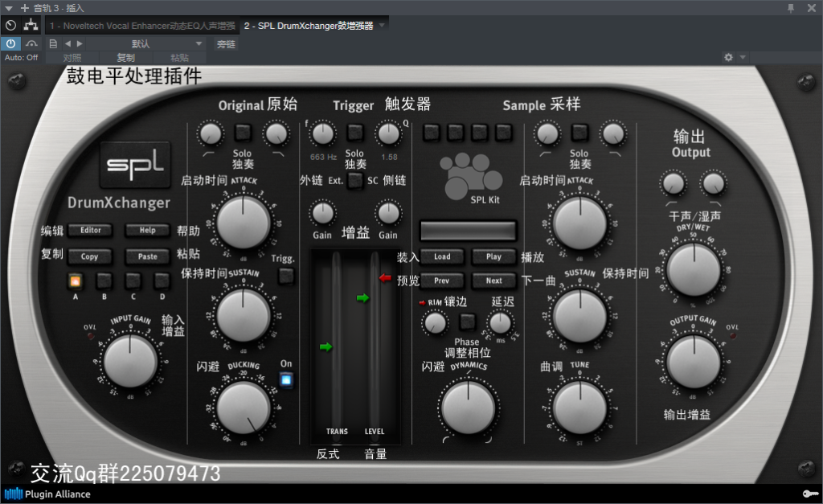Click the Load sample button
The image size is (823, 504).
[442, 256]
